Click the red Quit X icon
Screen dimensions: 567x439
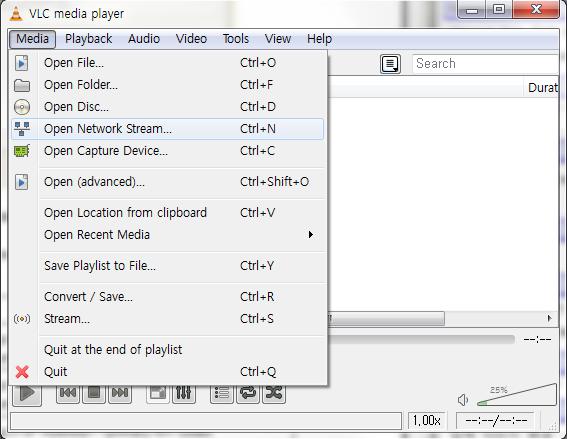22,372
